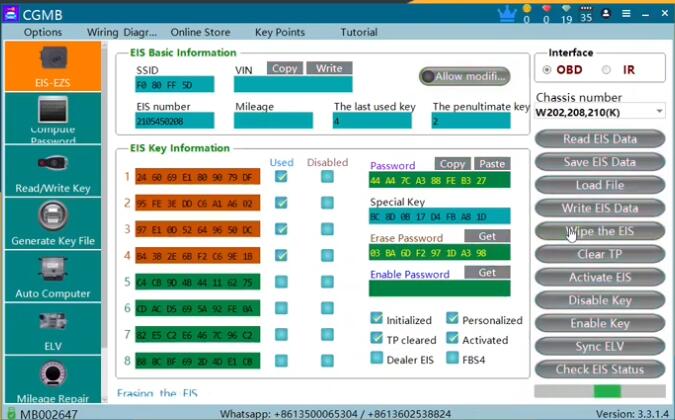The width and height of the screenshot is (675, 420).
Task: Click the Read EIS Data button
Action: [599, 139]
